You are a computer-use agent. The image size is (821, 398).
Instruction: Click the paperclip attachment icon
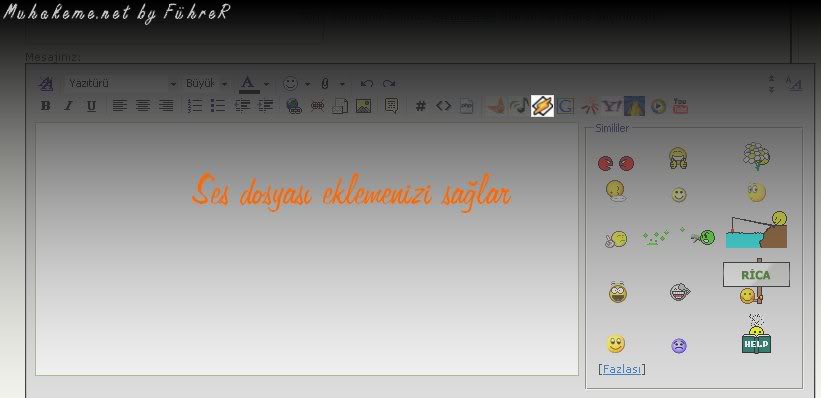coord(325,83)
